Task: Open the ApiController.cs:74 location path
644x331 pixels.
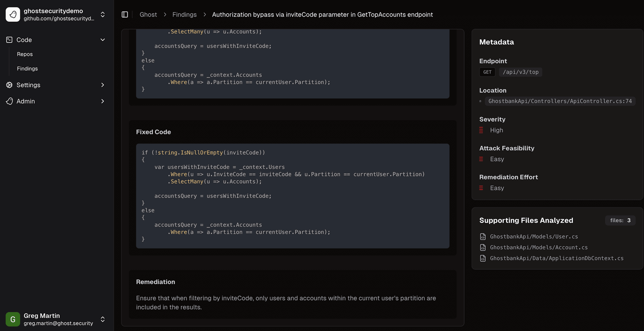Action: point(560,101)
